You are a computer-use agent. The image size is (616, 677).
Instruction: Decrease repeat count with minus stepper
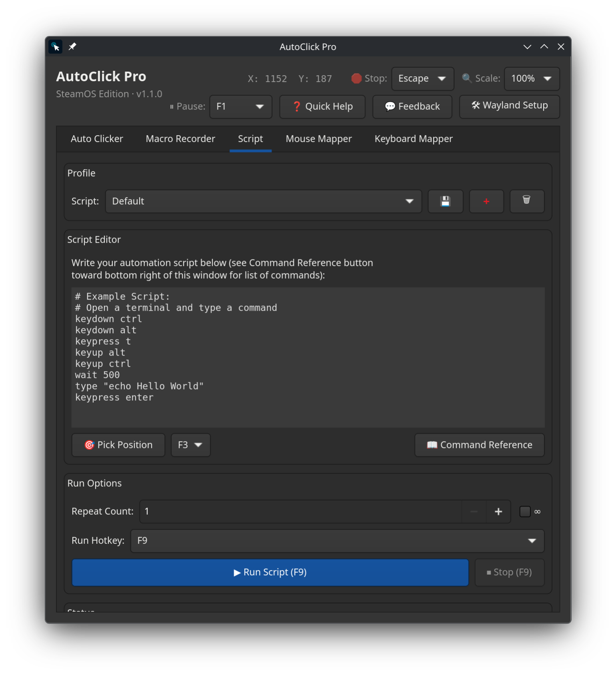tap(474, 511)
